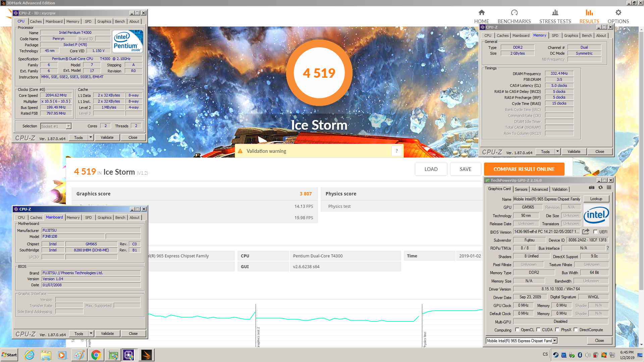Screen dimensions: 644x362
Task: Open Advanced tab in GPU-Z
Action: 540,189
